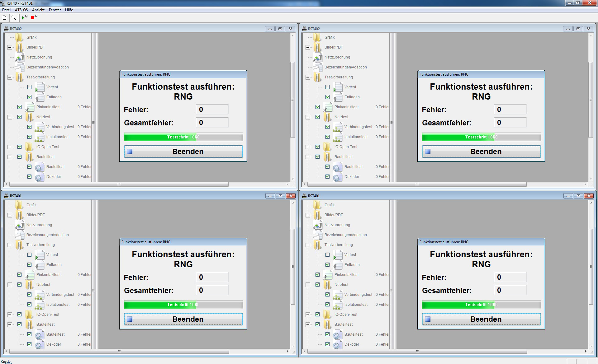Expand IC-Open-Test node in top-right RST402 window
The height and width of the screenshot is (364, 598).
pos(308,147)
